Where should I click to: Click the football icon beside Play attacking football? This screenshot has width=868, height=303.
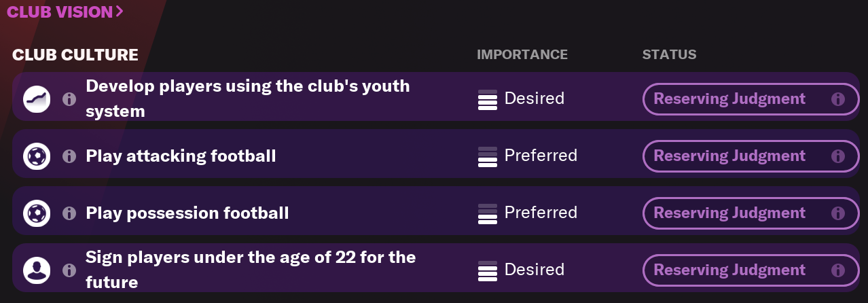[36, 156]
